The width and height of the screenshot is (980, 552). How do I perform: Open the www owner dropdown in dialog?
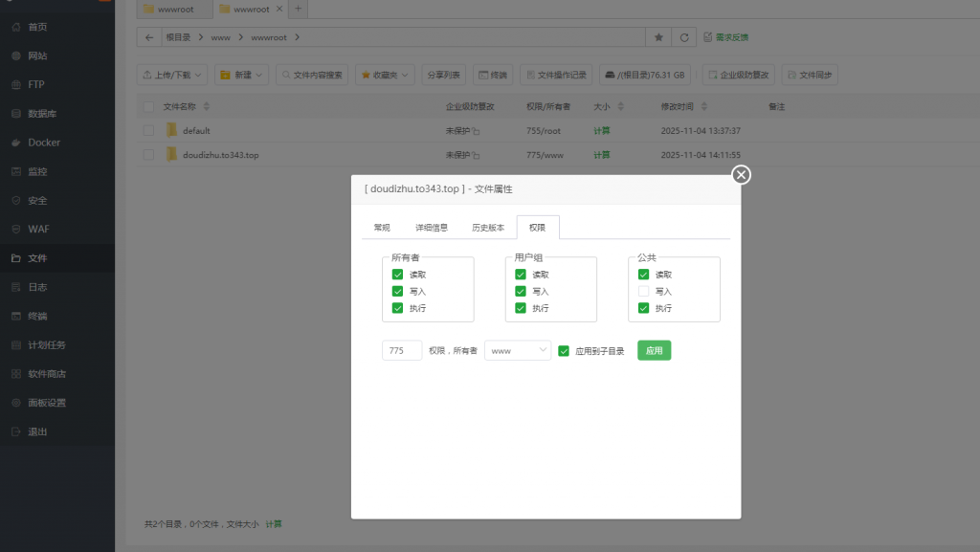[517, 349]
